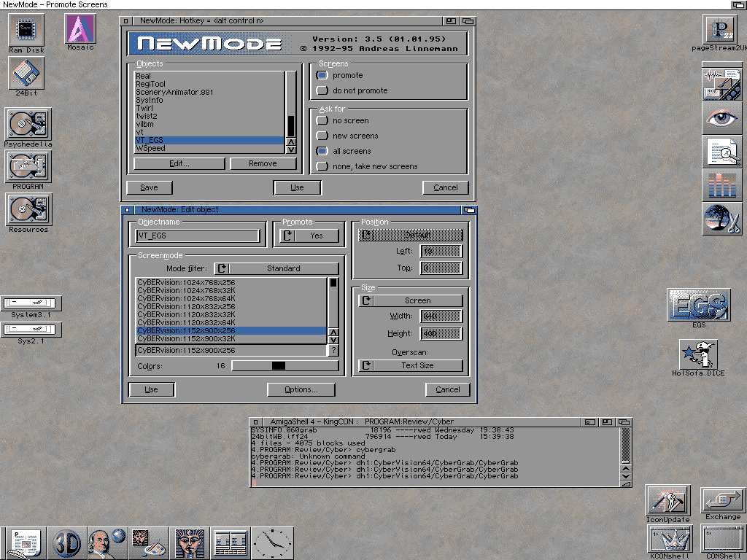
Task: Open the HolSofa.DICE icon
Action: tap(698, 354)
